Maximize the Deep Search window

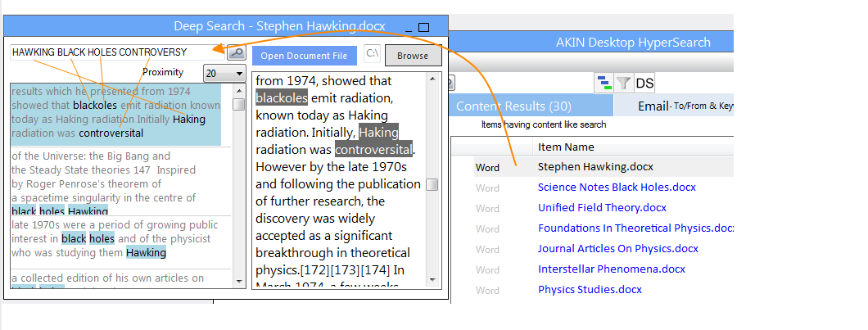pos(423,27)
